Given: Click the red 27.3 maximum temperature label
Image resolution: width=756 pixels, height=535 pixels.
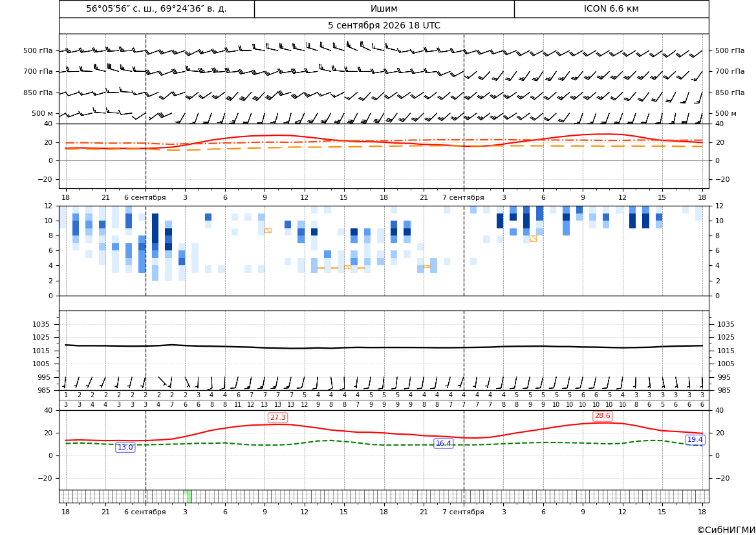Looking at the screenshot, I should (x=277, y=417).
